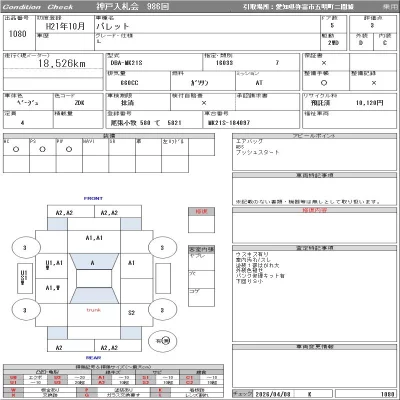The width and height of the screenshot is (400, 400).
Task: Select the model code 'DBA-MK21S'
Action: coord(126,63)
